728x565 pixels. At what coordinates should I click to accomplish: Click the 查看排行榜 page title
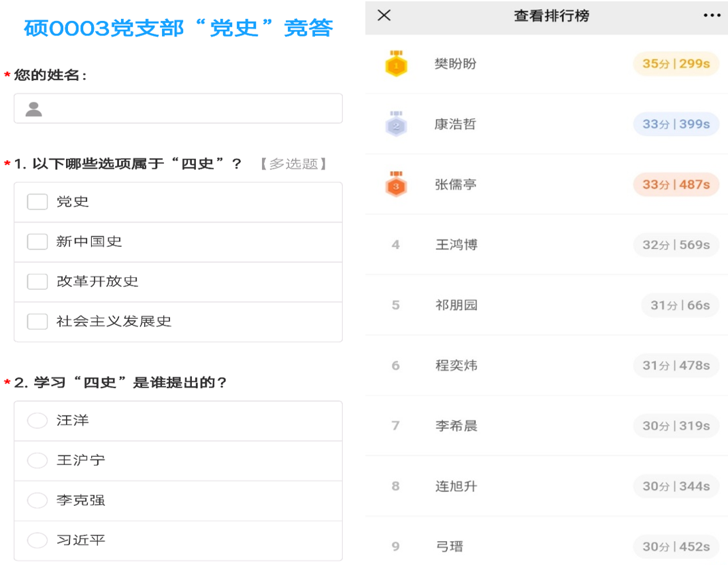pyautogui.click(x=551, y=16)
